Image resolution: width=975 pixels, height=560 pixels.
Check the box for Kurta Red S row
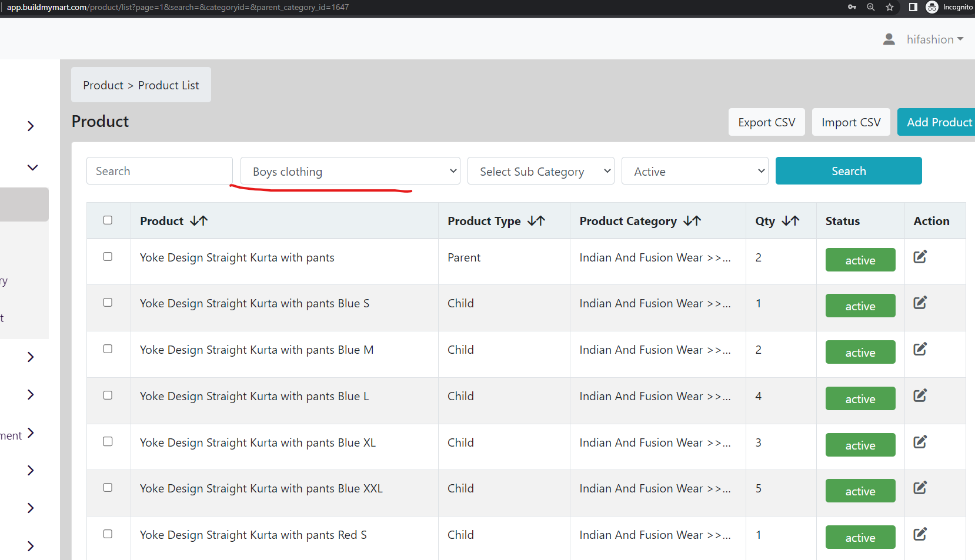pos(108,534)
